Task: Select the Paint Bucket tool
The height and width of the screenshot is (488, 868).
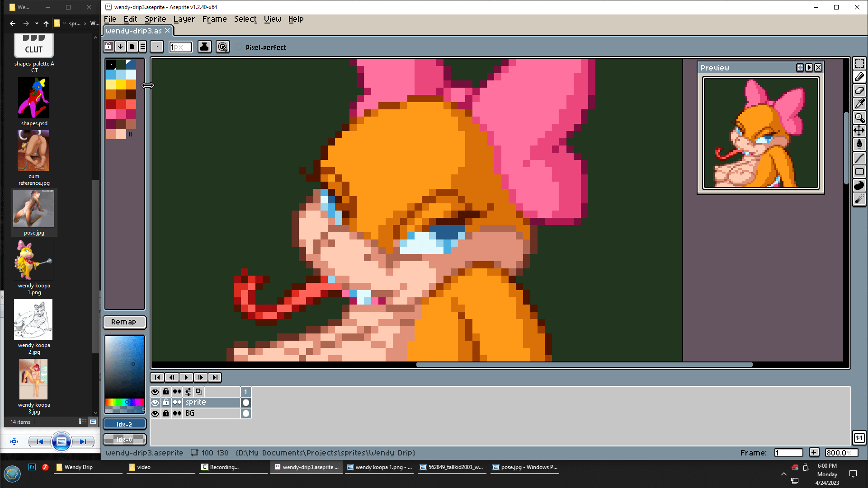Action: click(x=859, y=145)
